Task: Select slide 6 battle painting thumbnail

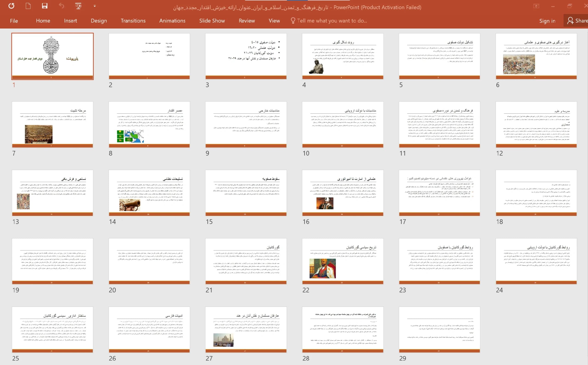Action: point(536,56)
